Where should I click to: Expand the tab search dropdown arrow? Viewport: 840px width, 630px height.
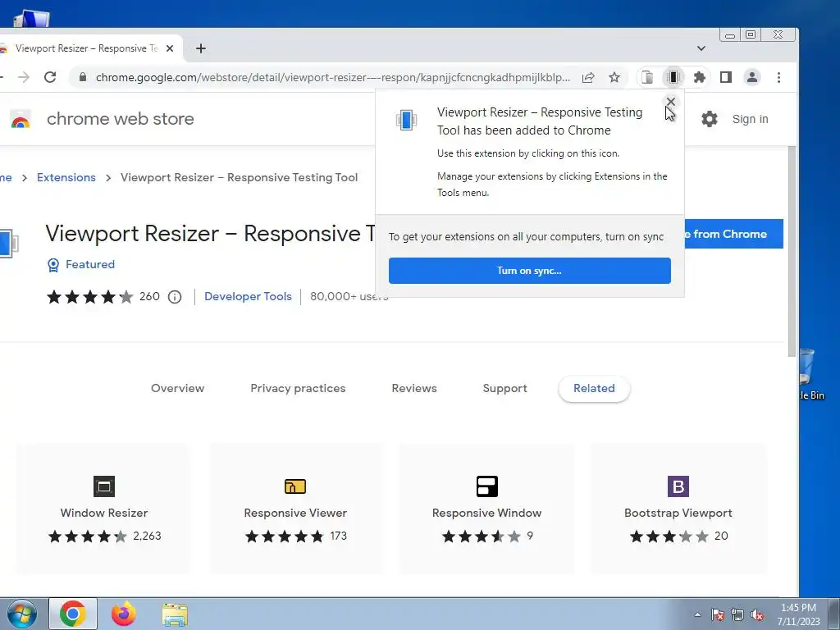pos(701,48)
